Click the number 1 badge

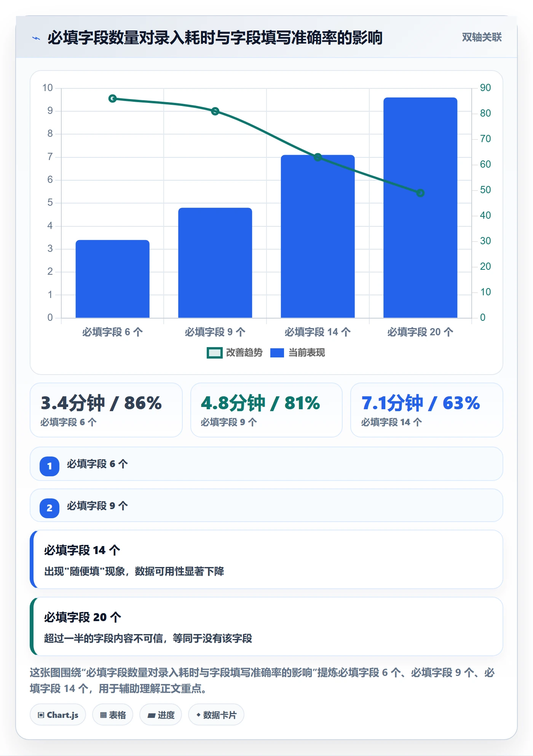point(49,466)
